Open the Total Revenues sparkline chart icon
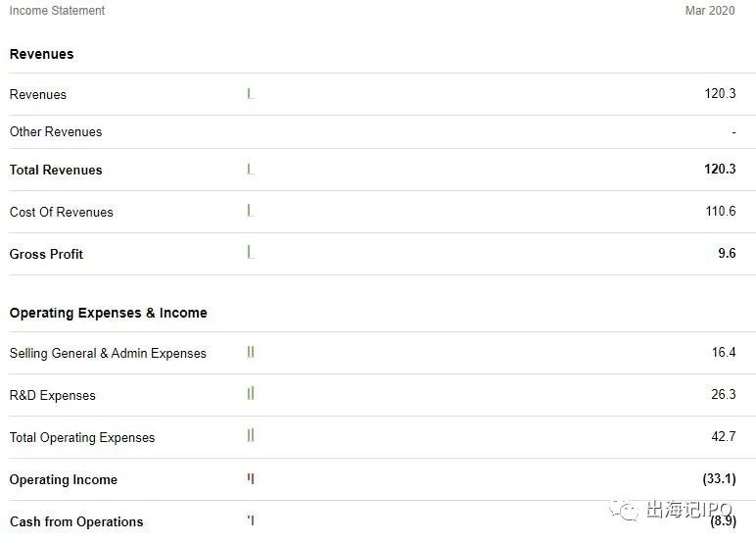Screen dimensions: 756x542 coord(251,170)
